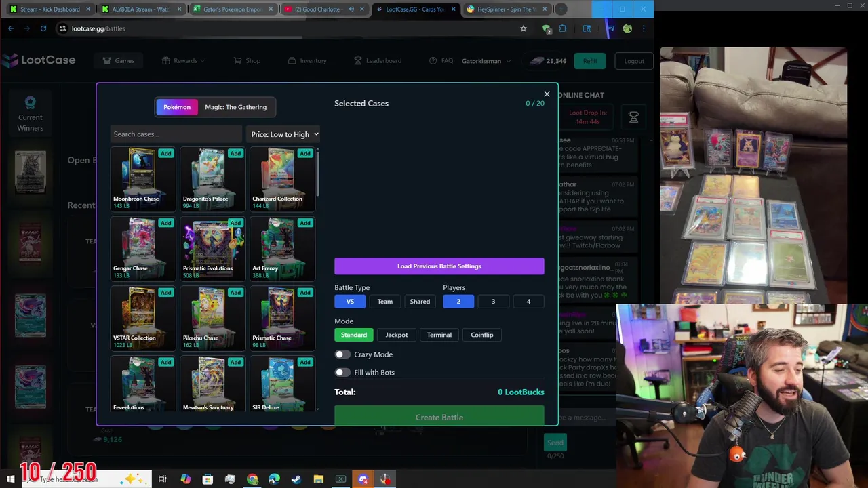Add the Gengar Chase case
The height and width of the screenshot is (488, 868).
(165, 223)
